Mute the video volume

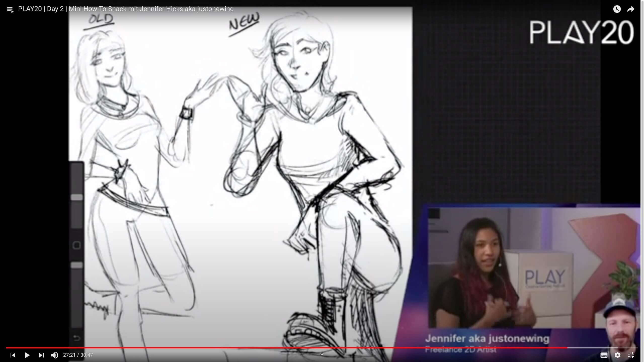click(x=54, y=355)
